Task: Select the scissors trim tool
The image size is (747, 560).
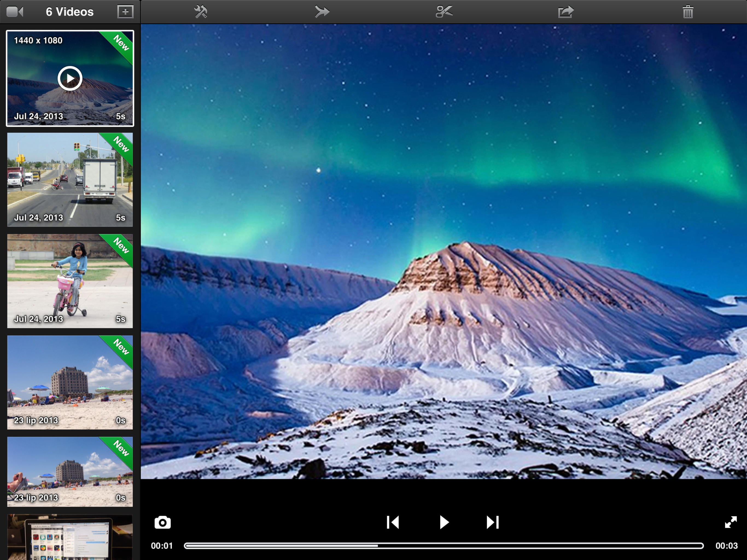Action: (x=444, y=12)
